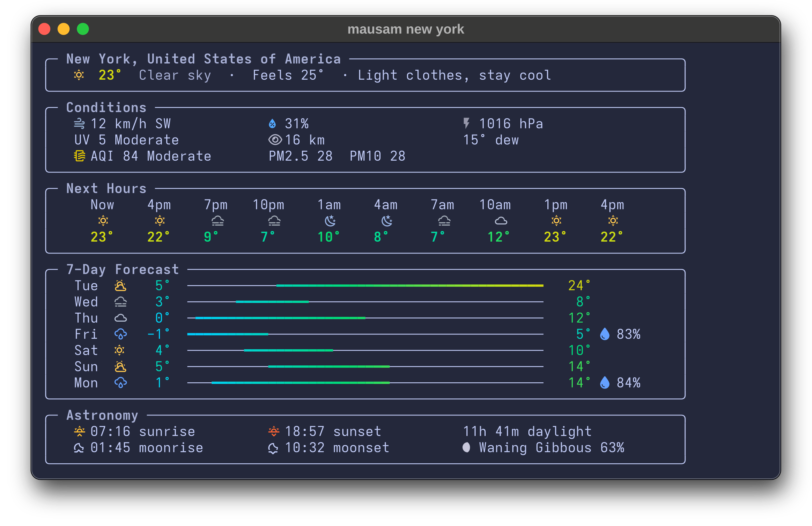Click the 'PM2.5 28' value
Image resolution: width=812 pixels, height=526 pixels.
click(x=301, y=156)
